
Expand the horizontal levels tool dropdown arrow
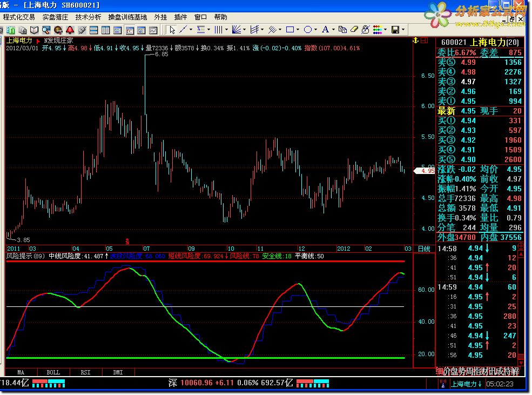coord(208,30)
